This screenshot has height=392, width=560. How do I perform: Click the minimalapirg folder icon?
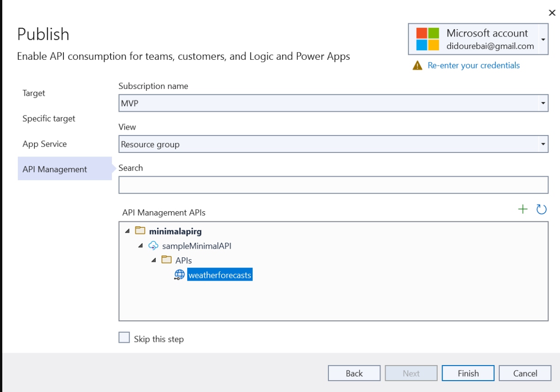(140, 231)
